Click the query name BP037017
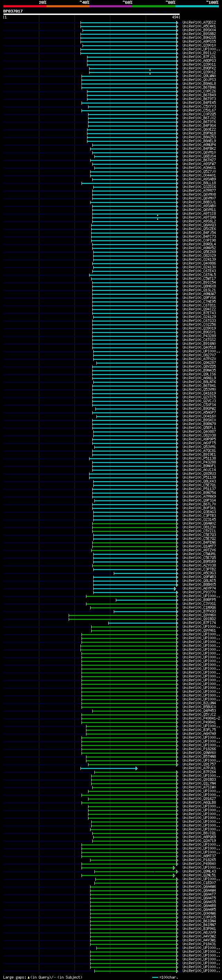The width and height of the screenshot is (222, 980). [13, 11]
